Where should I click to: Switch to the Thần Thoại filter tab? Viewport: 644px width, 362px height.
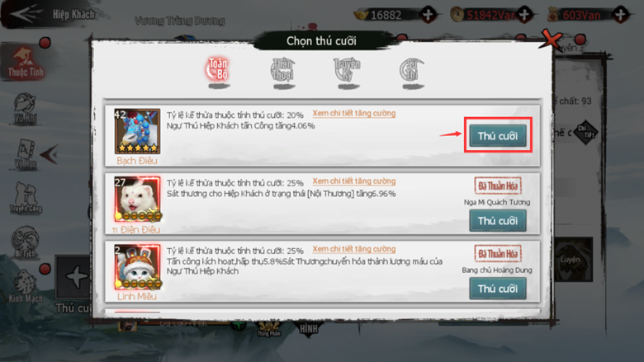pos(283,72)
